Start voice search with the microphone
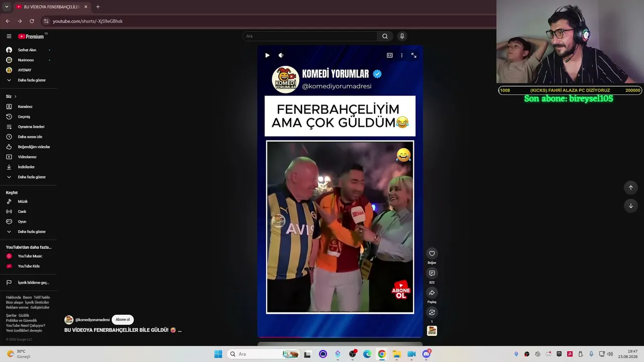 pyautogui.click(x=402, y=36)
